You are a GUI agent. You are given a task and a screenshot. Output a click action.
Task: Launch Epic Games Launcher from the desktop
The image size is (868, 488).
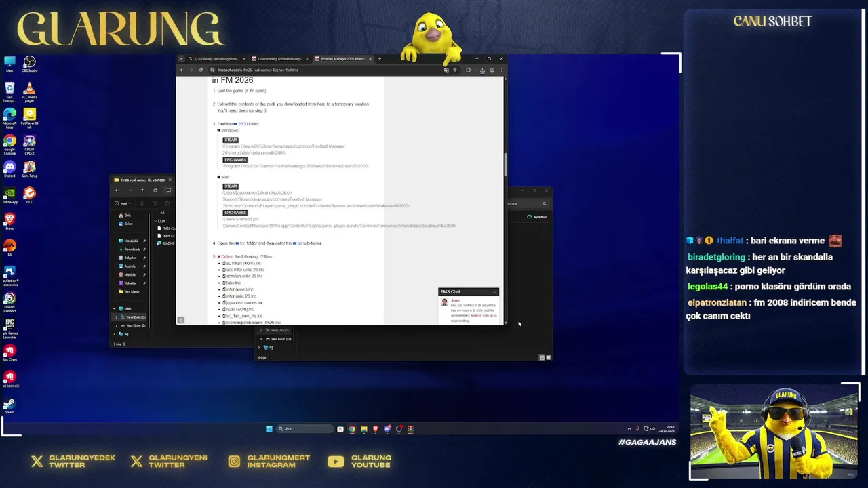tap(9, 329)
